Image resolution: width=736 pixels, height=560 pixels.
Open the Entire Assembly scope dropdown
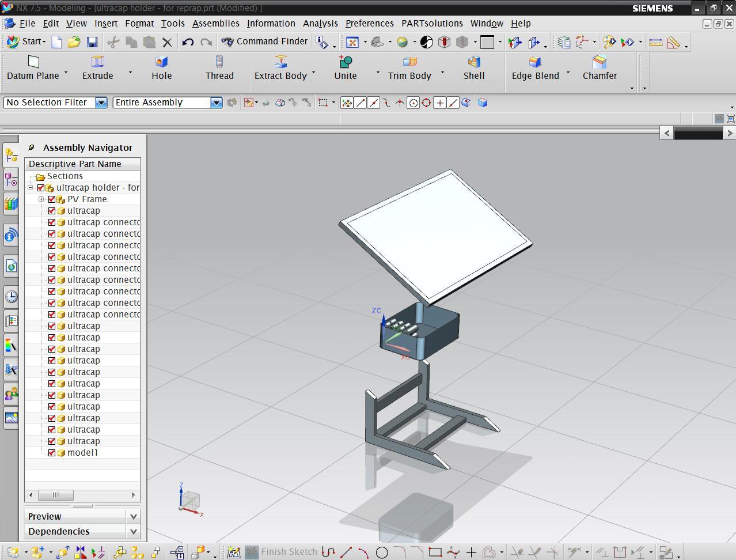216,103
